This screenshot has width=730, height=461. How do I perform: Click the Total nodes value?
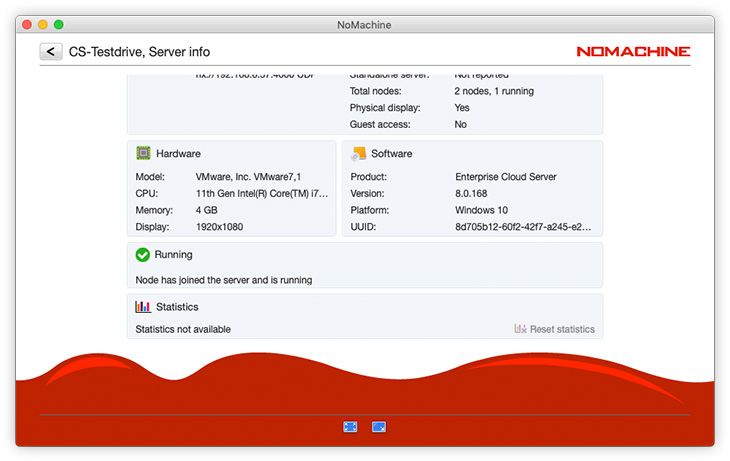494,91
